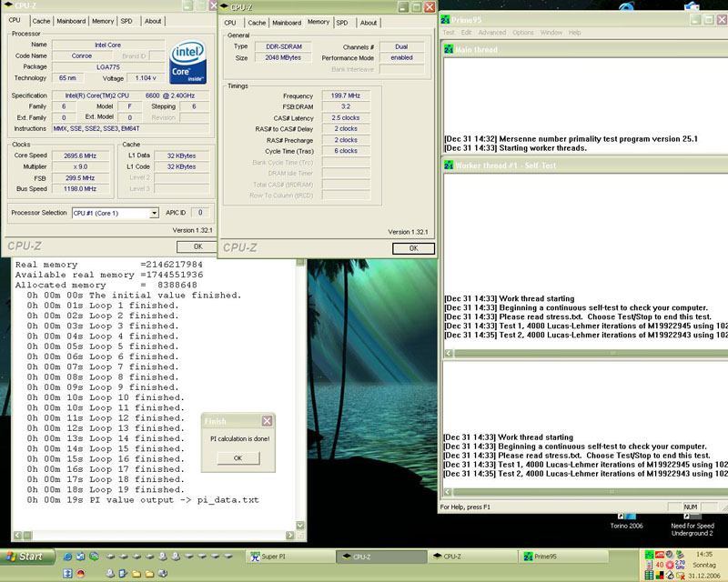Click the thermometer tray icon
This screenshot has height=582, width=728.
650,565
